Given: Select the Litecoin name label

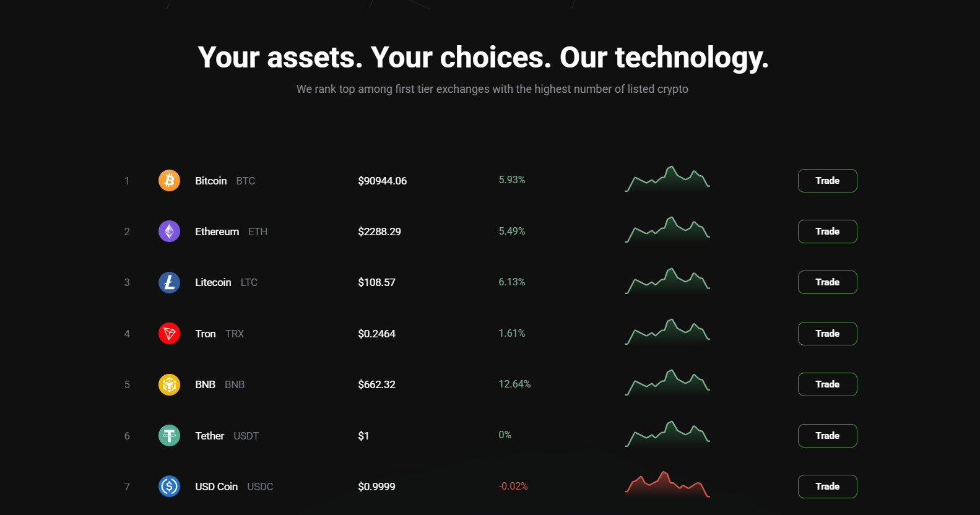Looking at the screenshot, I should [x=213, y=282].
